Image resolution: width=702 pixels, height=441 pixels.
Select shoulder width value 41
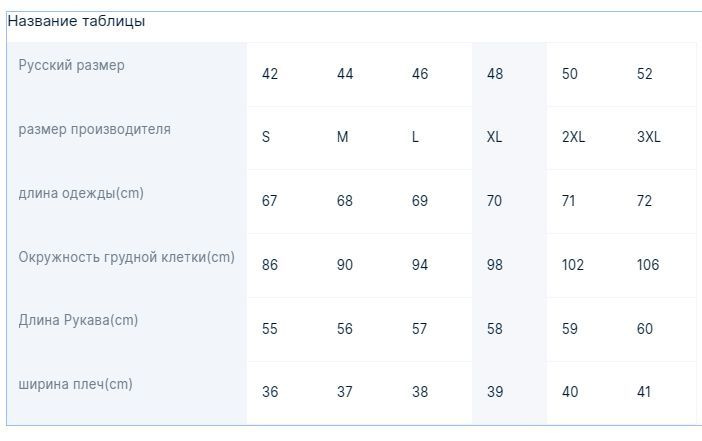click(644, 392)
